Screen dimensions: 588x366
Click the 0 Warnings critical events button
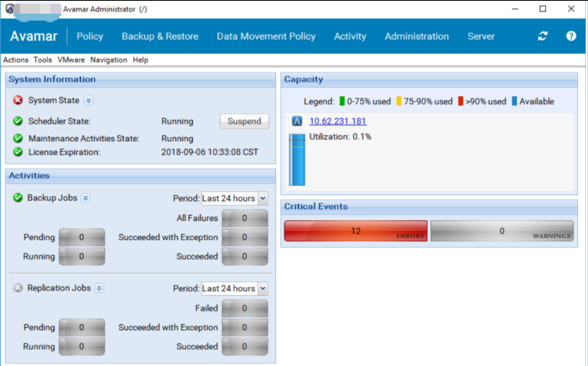[x=502, y=231]
